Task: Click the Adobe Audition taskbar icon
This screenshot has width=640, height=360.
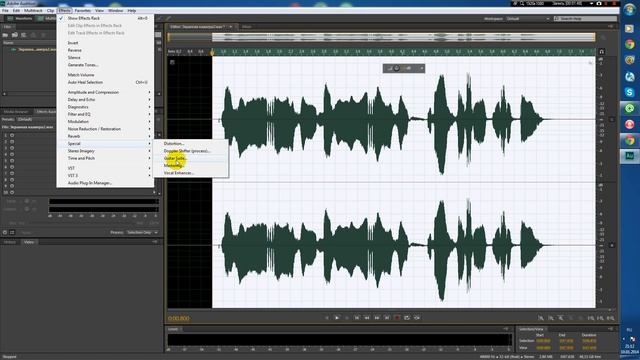Action: [x=630, y=156]
